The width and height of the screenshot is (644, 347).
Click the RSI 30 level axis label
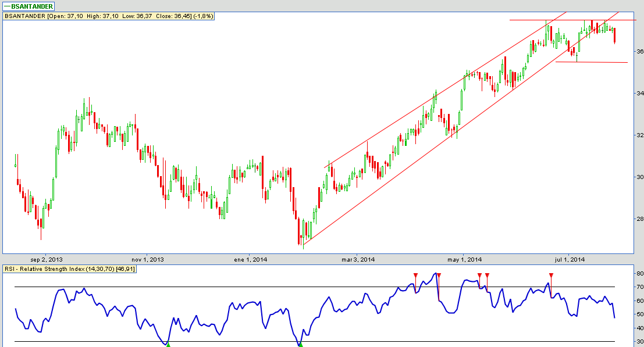[639, 342]
